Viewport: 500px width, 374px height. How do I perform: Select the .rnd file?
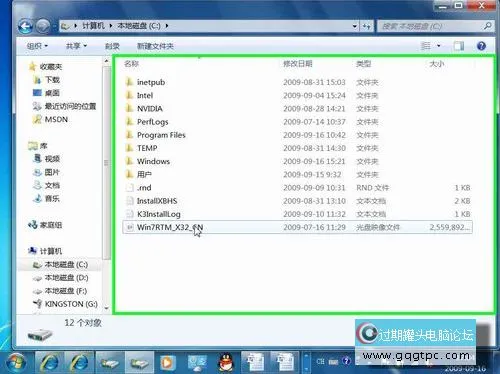click(144, 188)
